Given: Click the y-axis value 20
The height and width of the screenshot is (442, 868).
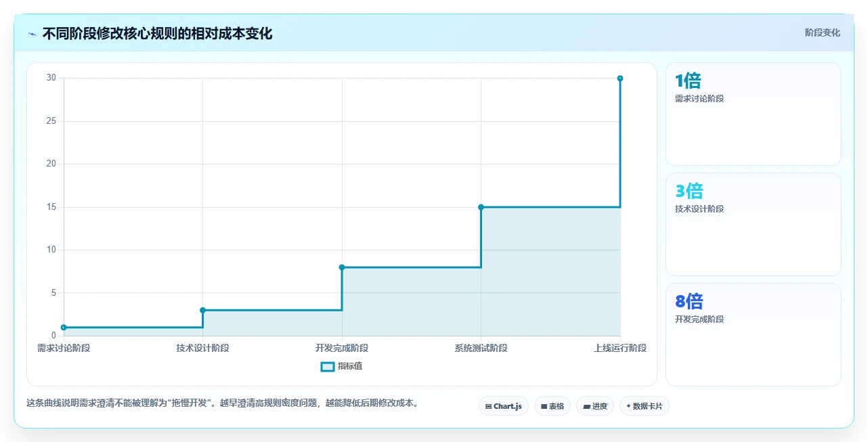Looking at the screenshot, I should [x=51, y=164].
